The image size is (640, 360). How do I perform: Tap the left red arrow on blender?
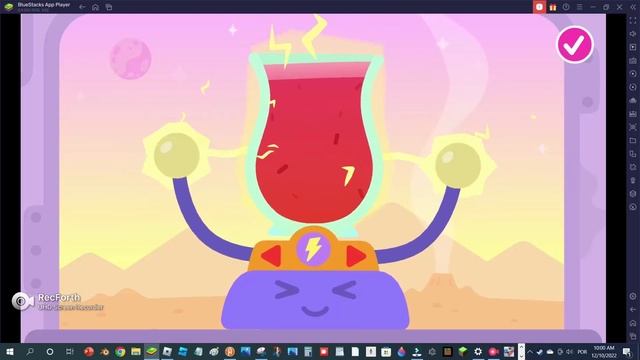[x=271, y=256]
